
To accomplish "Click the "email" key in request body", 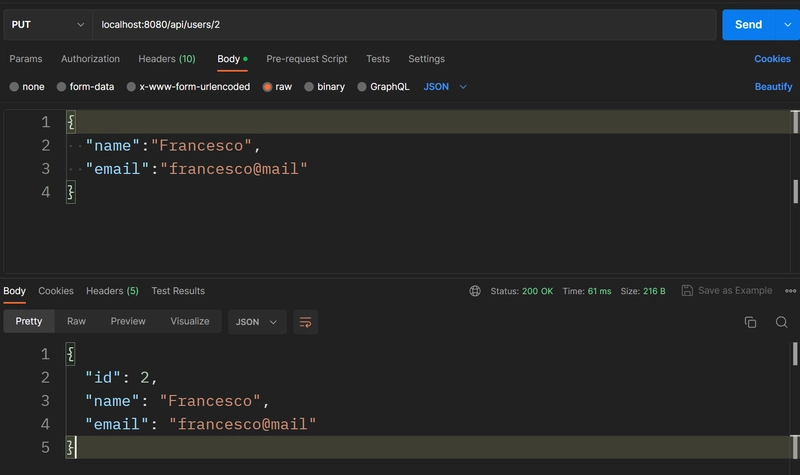I will (117, 169).
